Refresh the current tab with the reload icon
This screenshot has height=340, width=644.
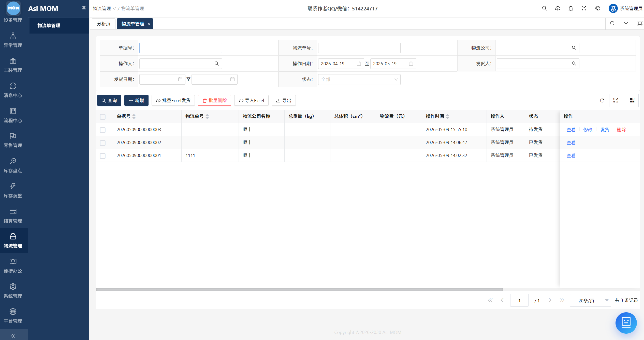tap(612, 23)
